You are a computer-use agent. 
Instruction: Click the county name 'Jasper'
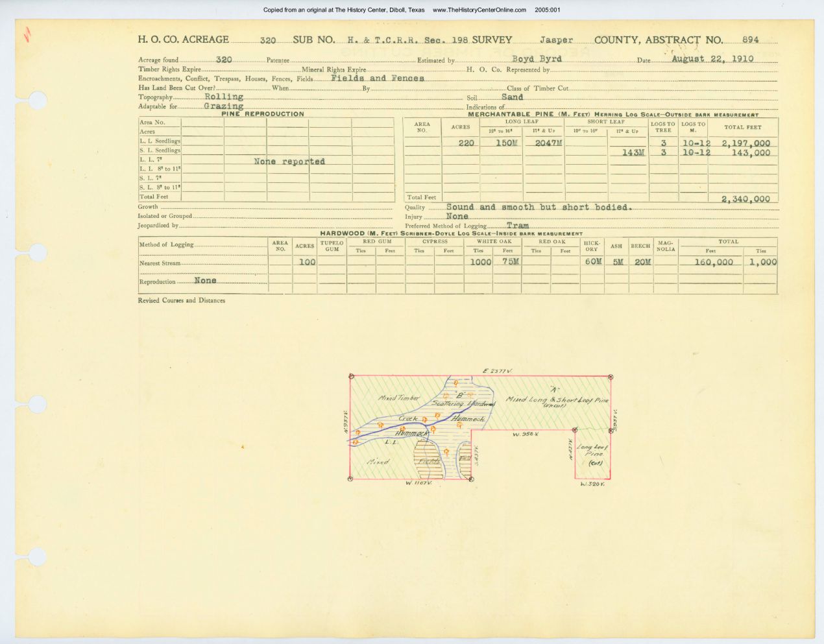pyautogui.click(x=556, y=40)
